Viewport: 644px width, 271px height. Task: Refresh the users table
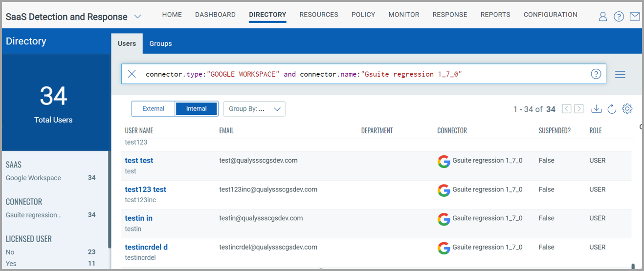611,108
